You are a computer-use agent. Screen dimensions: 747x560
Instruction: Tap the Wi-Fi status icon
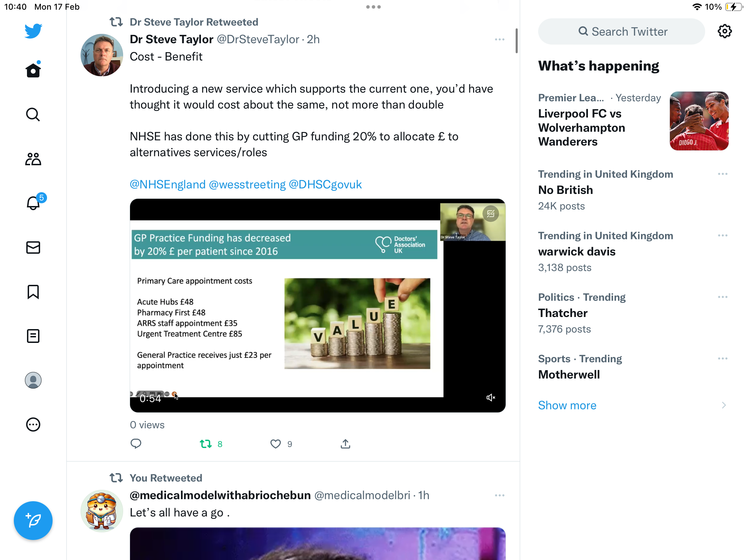(x=697, y=7)
